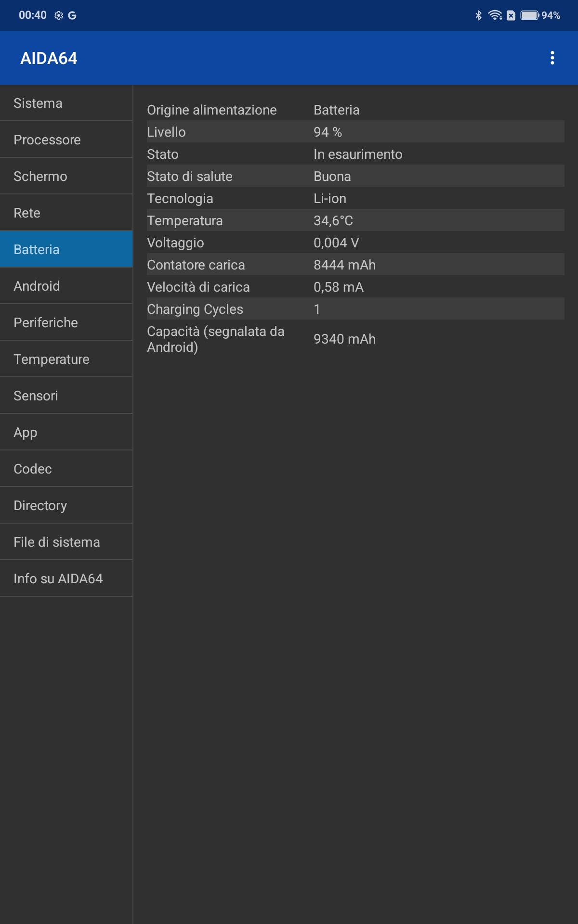Viewport: 578px width, 924px height.
Task: Tap the Capacità 9340 mAh value
Action: (x=345, y=339)
